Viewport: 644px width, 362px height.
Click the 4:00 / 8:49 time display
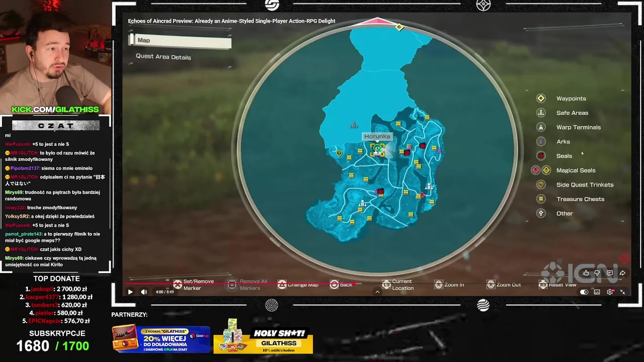click(x=165, y=292)
